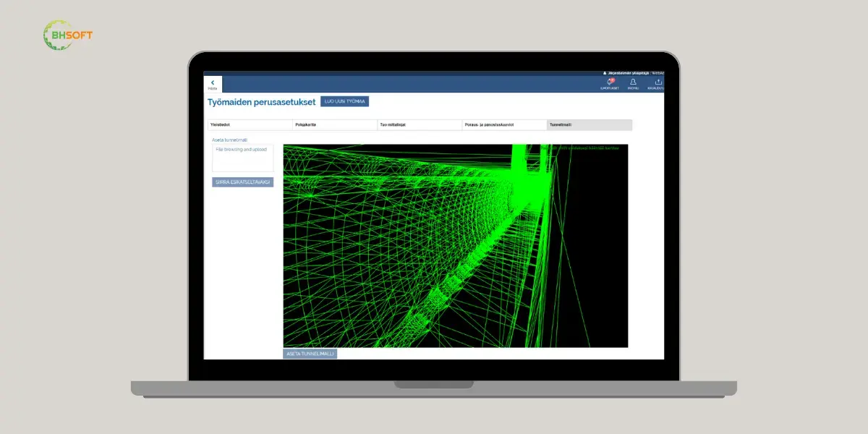Click the Työmaiden perusasetukset heading
Screen dimensions: 868x434
[x=262, y=102]
